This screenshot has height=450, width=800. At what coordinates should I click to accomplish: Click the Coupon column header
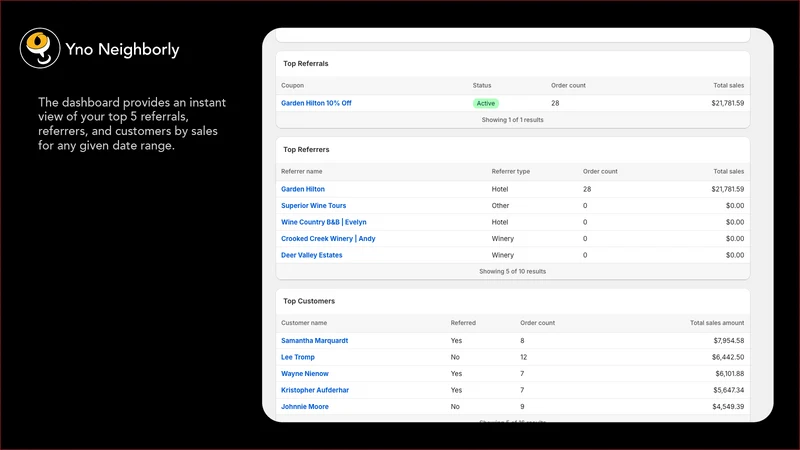click(x=292, y=85)
